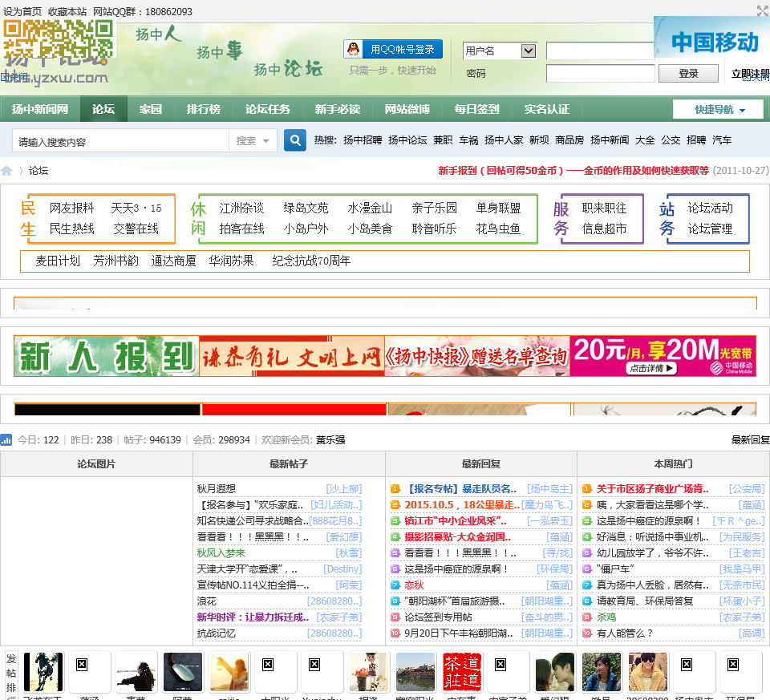Open the 用户名 login type dropdown

[500, 51]
